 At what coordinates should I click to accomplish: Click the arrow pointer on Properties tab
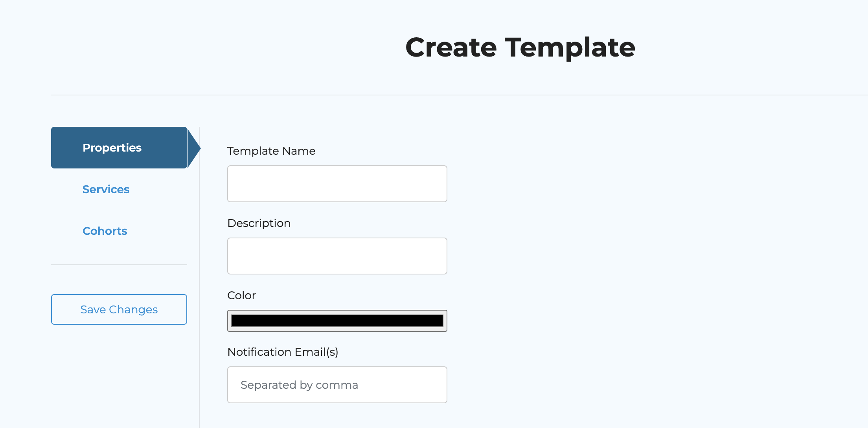coord(194,148)
